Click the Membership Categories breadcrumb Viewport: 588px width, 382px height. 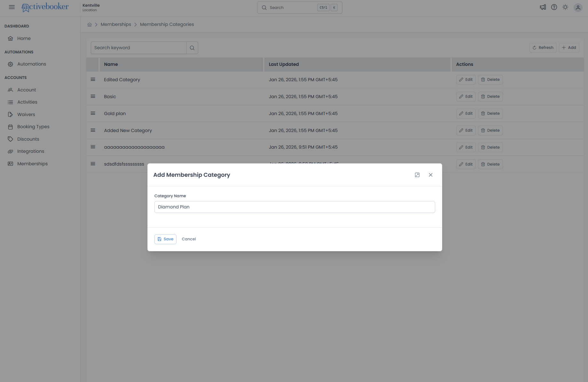coord(167,25)
